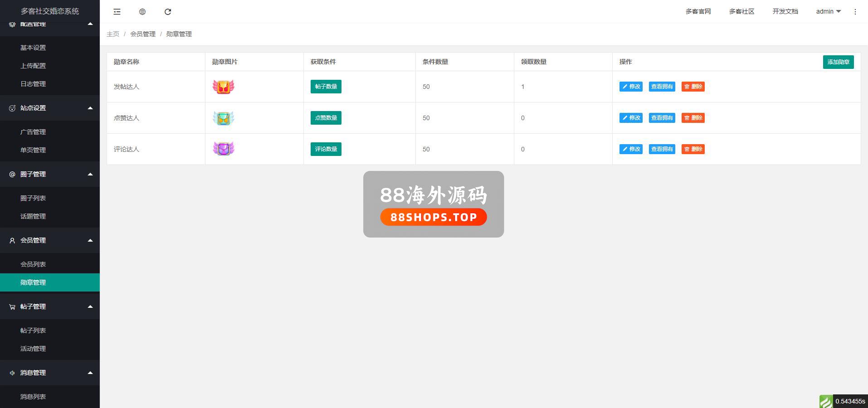
Task: Click the 添加勋章 button
Action: click(x=838, y=62)
